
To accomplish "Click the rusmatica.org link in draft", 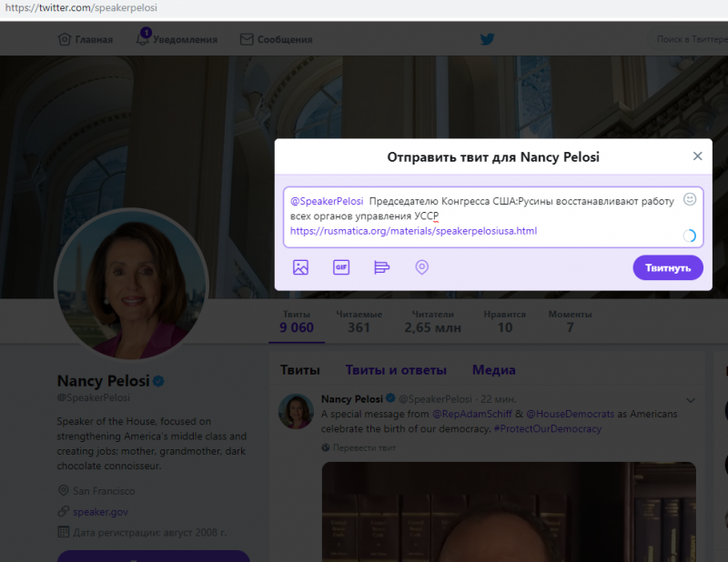I will [x=413, y=231].
